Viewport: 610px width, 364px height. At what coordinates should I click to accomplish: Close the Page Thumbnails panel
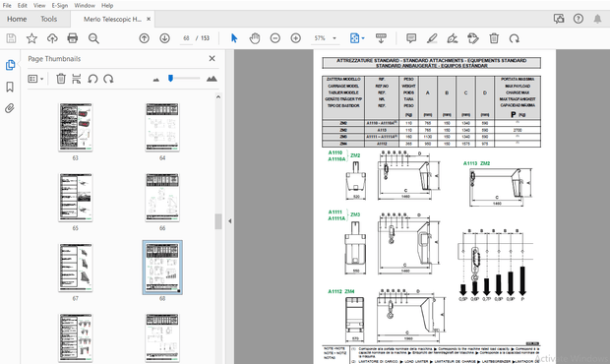pos(212,58)
